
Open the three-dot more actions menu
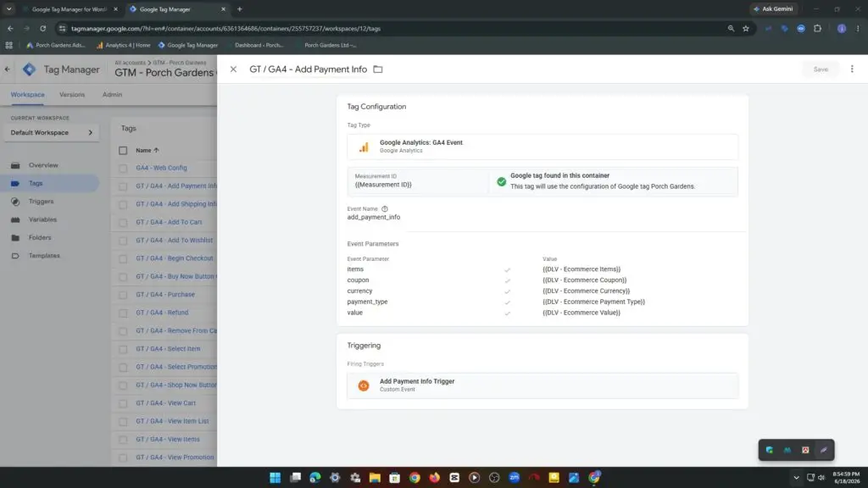[852, 69]
